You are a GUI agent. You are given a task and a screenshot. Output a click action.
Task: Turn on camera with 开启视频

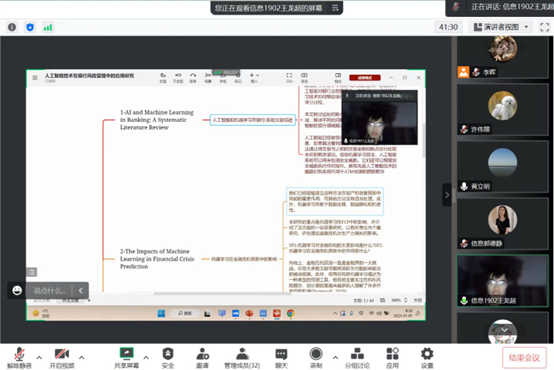pos(62,358)
